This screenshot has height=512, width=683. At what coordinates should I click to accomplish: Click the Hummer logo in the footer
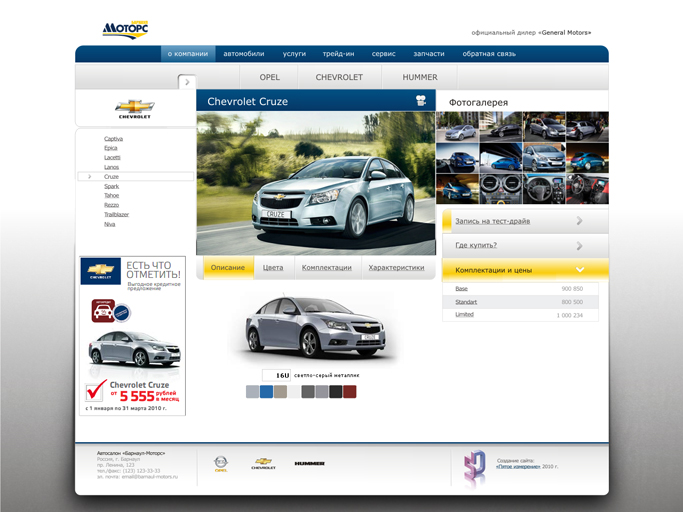309,464
